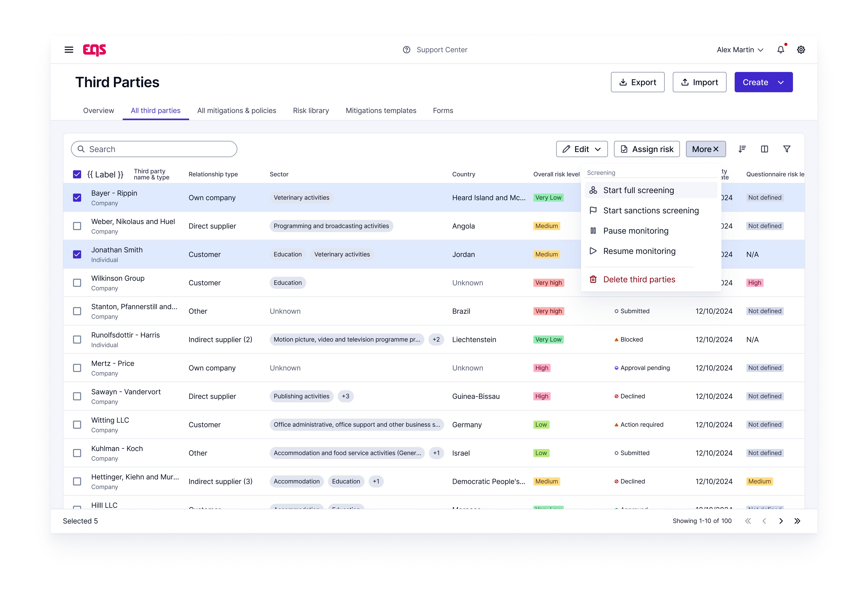Choose Delete third parties
The image size is (868, 599).
coord(651,279)
